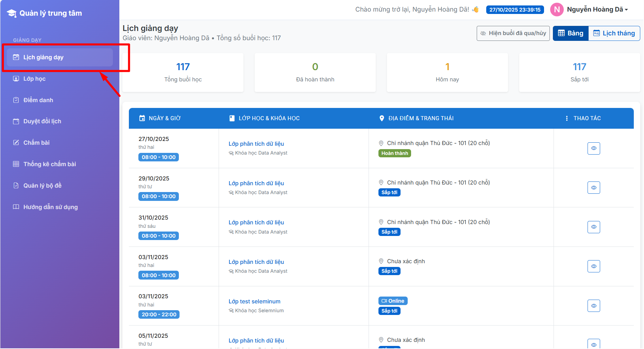Viewport: 644px width, 349px height.
Task: Go to Điểm danh in sidebar
Action: (x=38, y=100)
